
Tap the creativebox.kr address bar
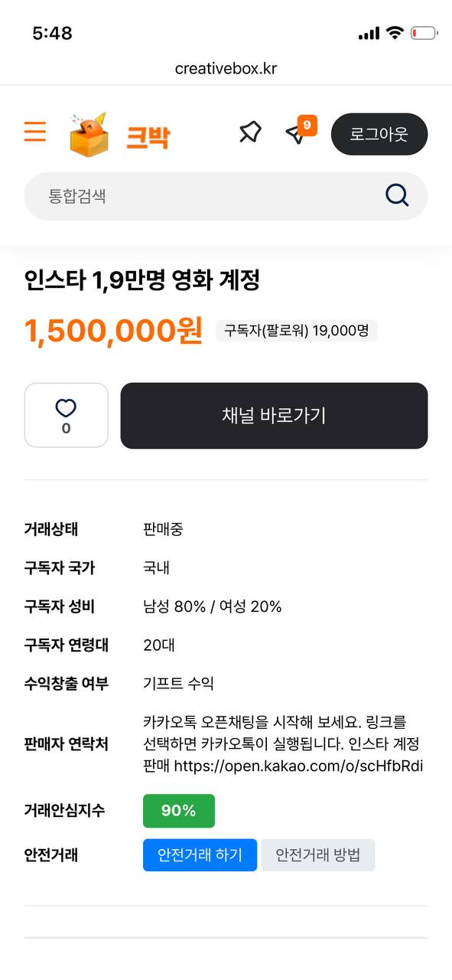pyautogui.click(x=226, y=69)
